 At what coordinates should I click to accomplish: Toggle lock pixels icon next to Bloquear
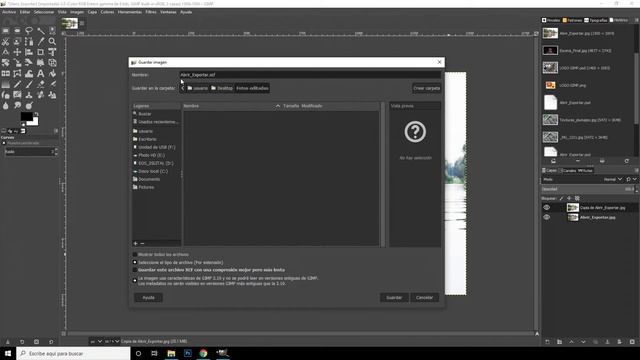[562, 198]
